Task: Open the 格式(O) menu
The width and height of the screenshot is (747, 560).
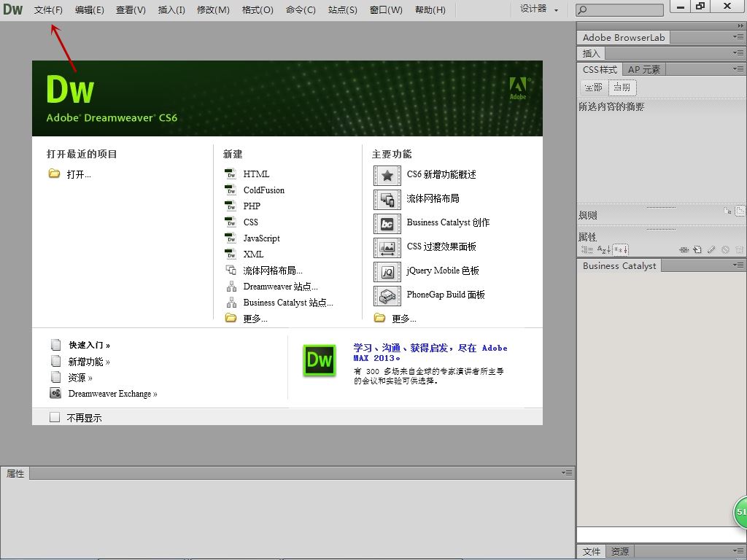Action: click(x=258, y=9)
